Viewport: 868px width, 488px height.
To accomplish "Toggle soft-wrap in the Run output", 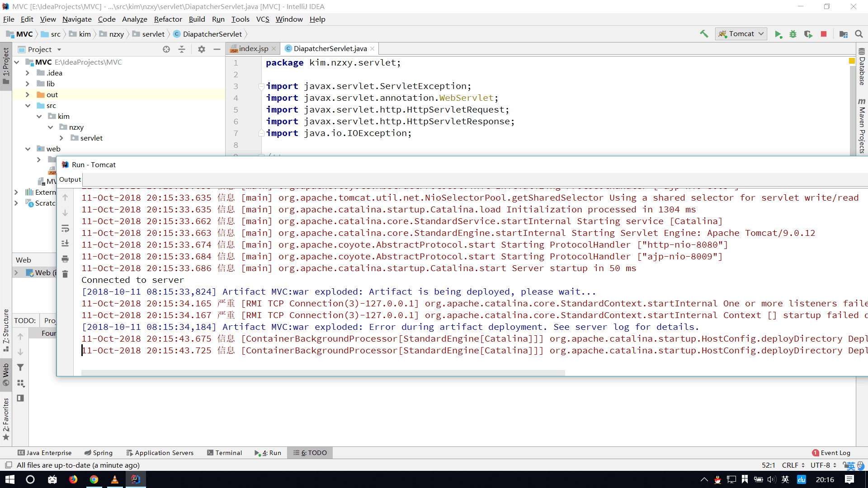I will (65, 228).
